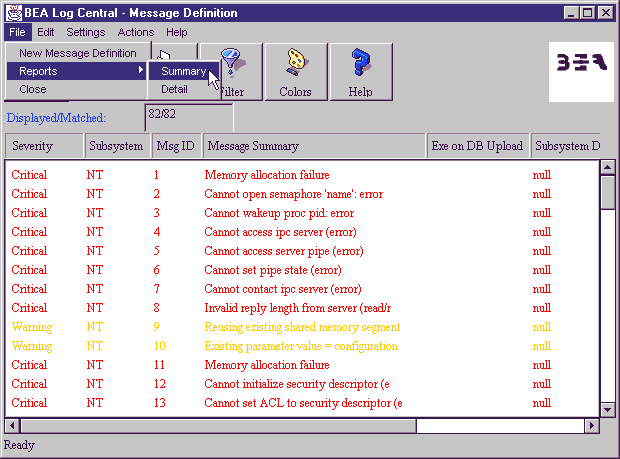Select 'Invalid reply length from server' row
Viewport: 620px width, 459px height.
coord(302,308)
